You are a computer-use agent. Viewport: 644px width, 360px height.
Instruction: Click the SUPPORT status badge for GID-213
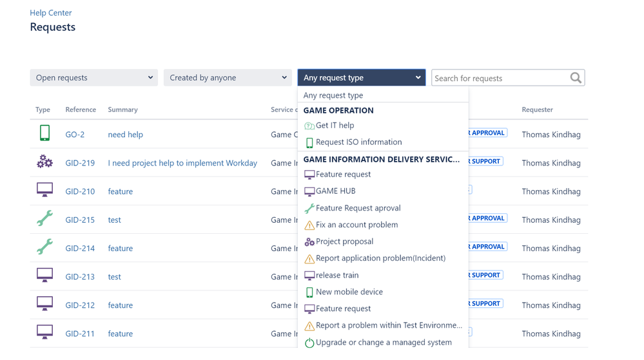tap(486, 275)
